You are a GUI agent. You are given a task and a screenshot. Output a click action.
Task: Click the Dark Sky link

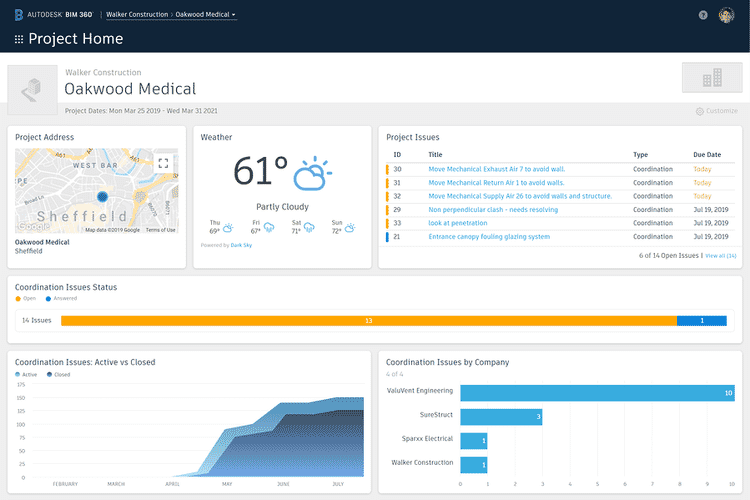click(x=241, y=245)
